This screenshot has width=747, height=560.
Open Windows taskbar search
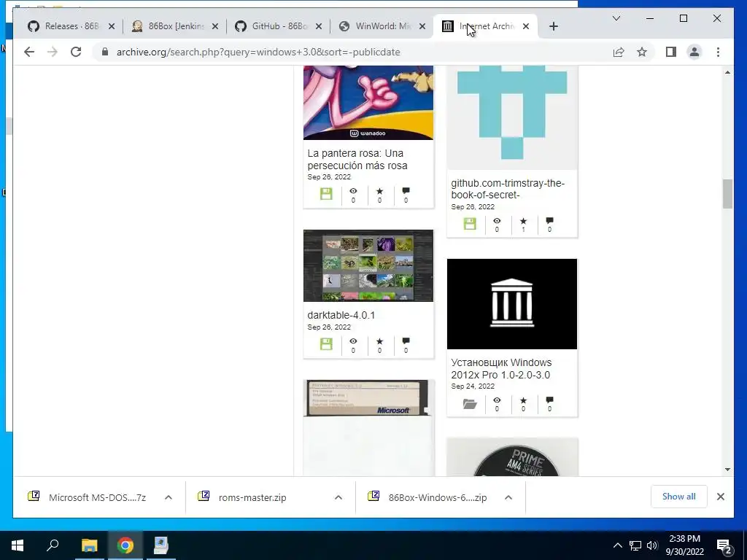coord(53,545)
